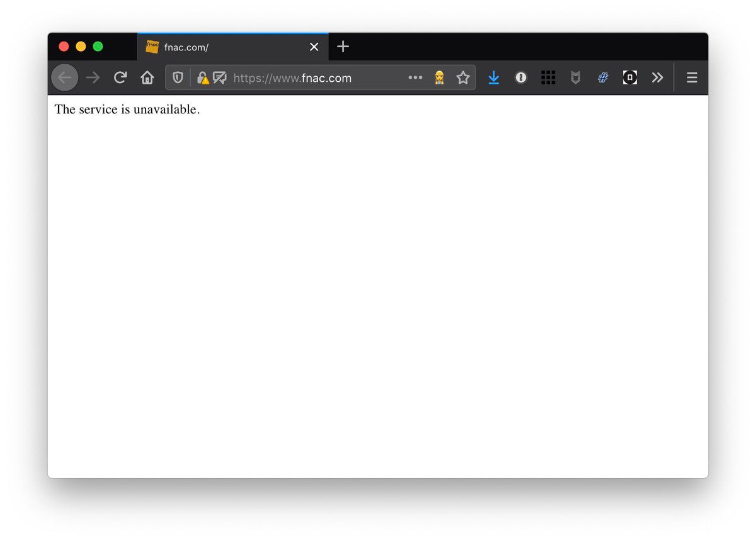The height and width of the screenshot is (541, 756).
Task: Click the square bracket extension icon
Action: click(630, 77)
